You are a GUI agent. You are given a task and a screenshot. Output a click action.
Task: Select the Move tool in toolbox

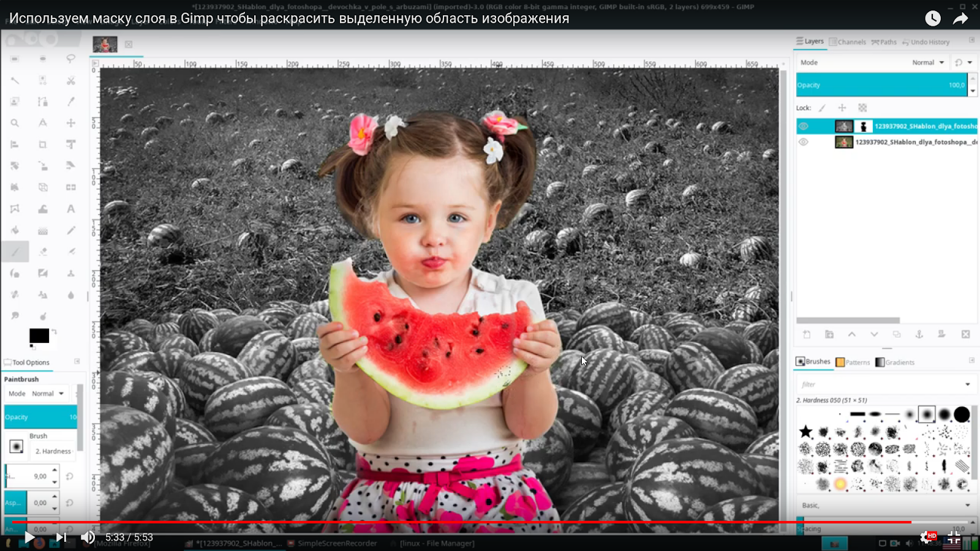[x=71, y=123]
